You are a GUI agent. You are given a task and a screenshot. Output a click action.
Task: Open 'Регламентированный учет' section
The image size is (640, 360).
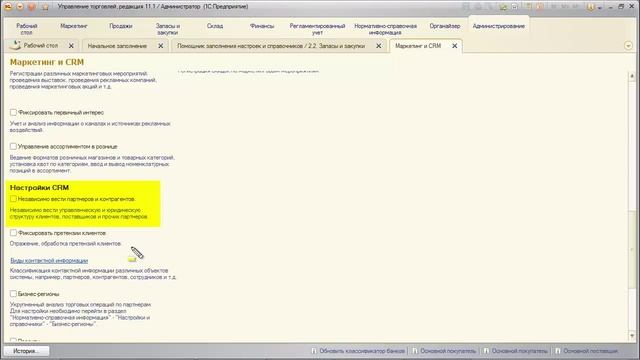[318, 29]
